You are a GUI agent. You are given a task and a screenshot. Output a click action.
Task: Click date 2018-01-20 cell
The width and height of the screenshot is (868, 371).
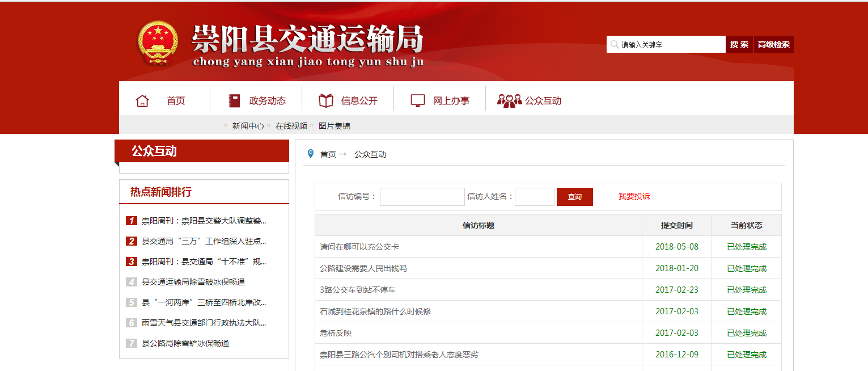click(x=677, y=268)
